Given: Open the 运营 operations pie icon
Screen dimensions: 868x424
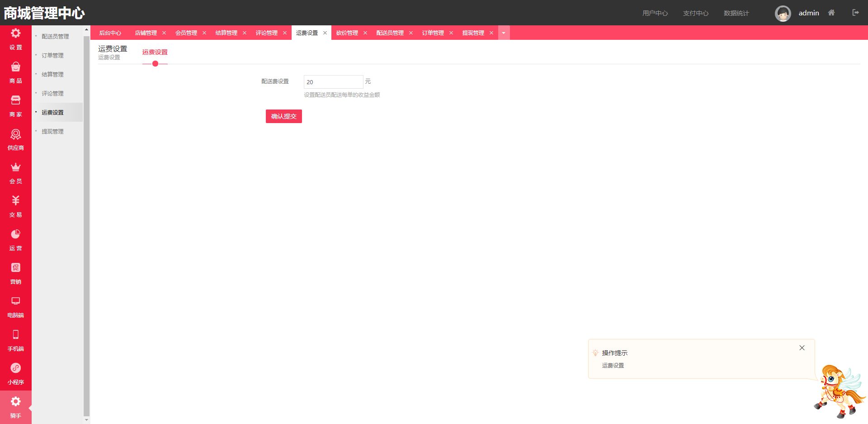Looking at the screenshot, I should pos(16,234).
